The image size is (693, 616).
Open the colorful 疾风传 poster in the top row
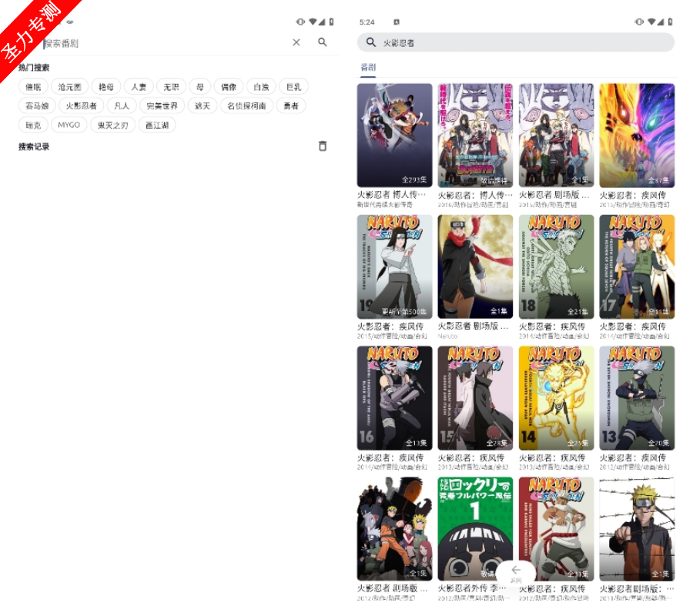point(637,136)
